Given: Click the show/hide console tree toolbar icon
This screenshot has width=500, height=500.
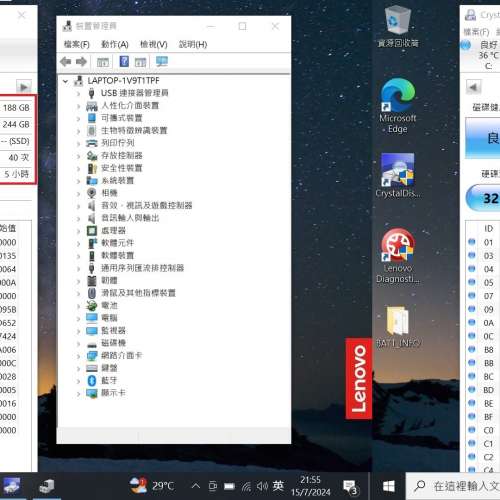Looking at the screenshot, I should tap(103, 62).
